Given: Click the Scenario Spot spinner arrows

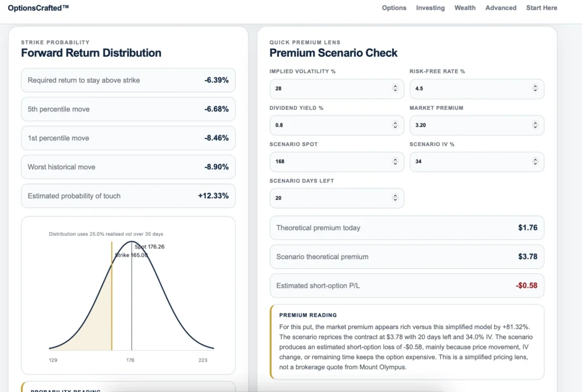Looking at the screenshot, I should 395,161.
